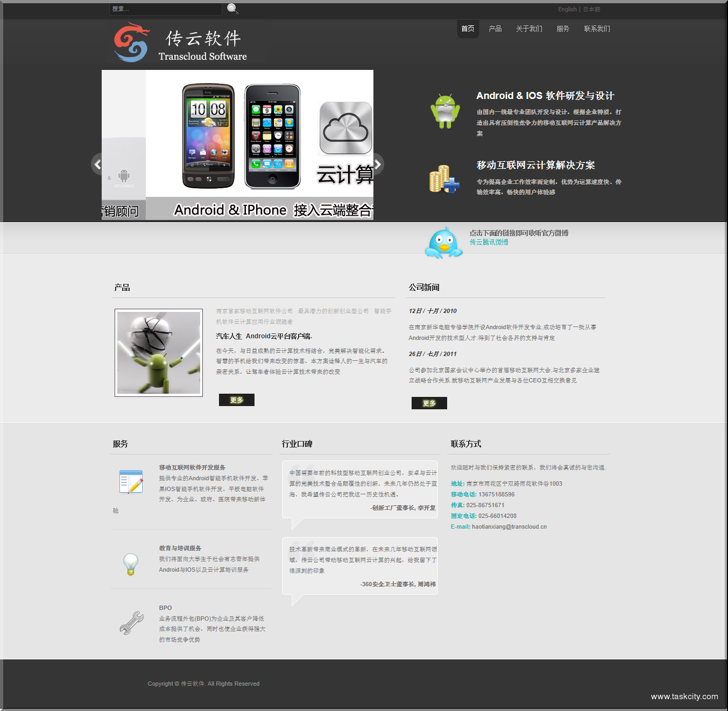Image resolution: width=728 pixels, height=711 pixels.
Task: Click the silver iCloud icon in the slider
Action: pyautogui.click(x=346, y=129)
